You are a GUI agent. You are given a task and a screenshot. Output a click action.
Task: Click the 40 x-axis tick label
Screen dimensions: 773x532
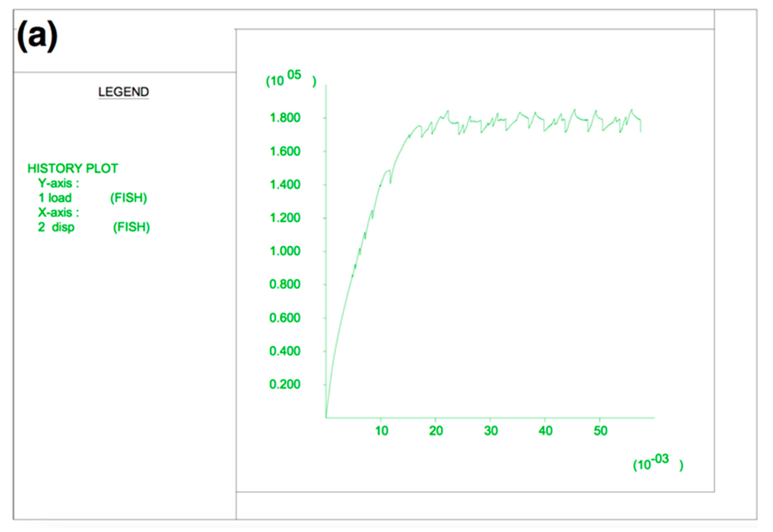546,431
